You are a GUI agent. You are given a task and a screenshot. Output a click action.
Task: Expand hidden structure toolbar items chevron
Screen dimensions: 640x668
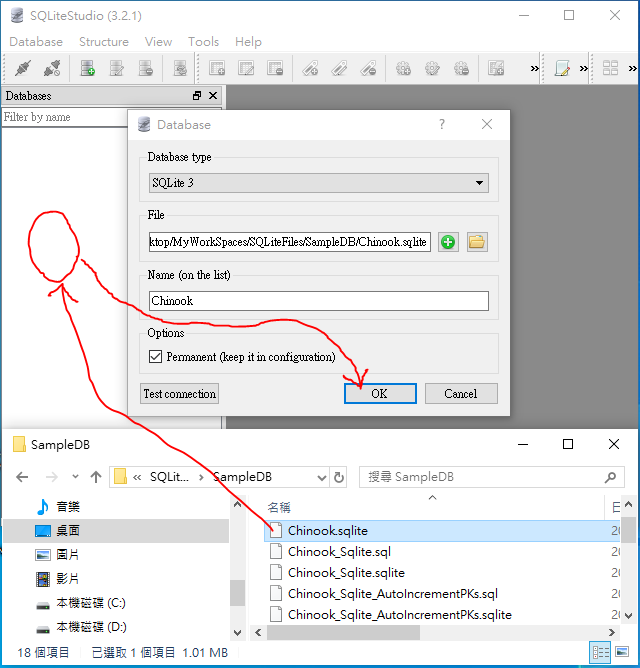coord(534,68)
